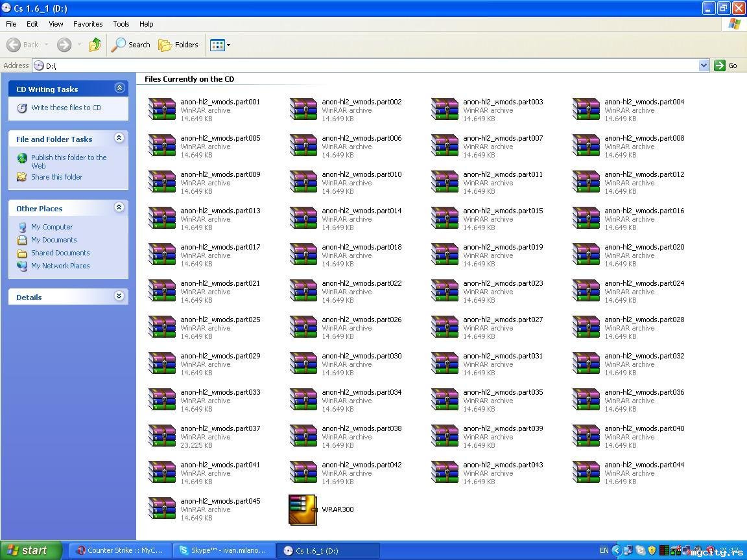747x560 pixels.
Task: Click the Go button beside address bar
Action: coord(726,65)
